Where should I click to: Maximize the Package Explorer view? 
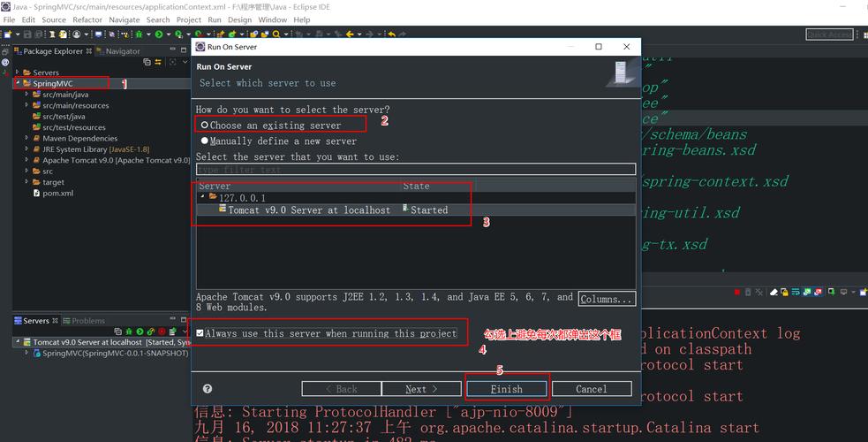[x=184, y=50]
